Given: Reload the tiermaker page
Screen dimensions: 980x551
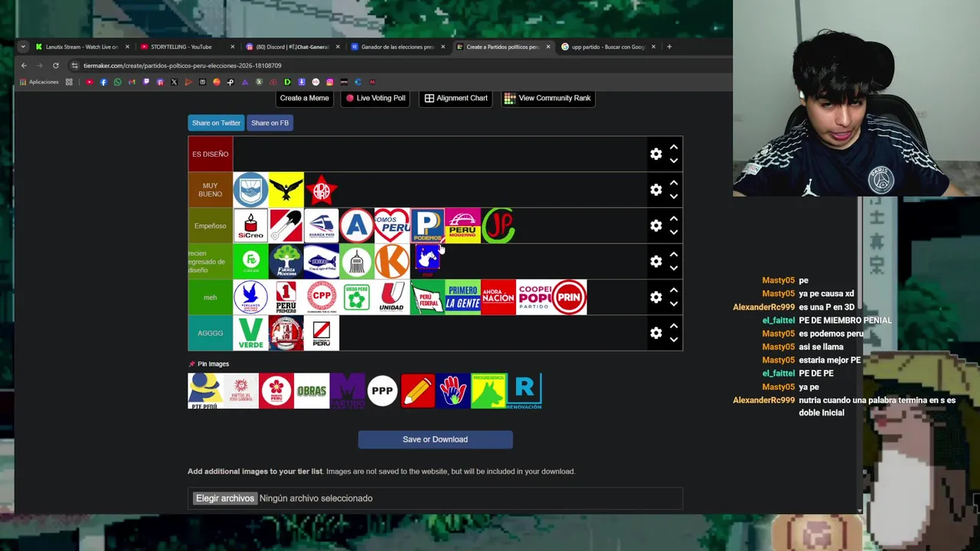Looking at the screenshot, I should [x=55, y=66].
